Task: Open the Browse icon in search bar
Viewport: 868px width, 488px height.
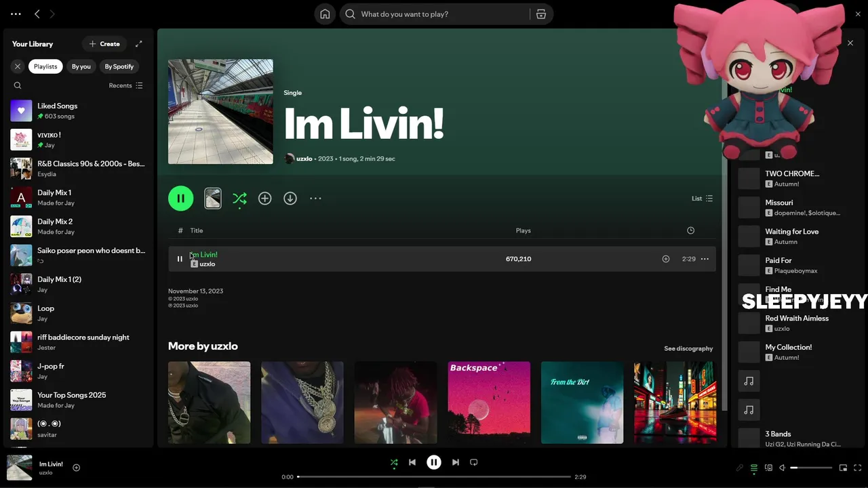Action: (x=541, y=14)
